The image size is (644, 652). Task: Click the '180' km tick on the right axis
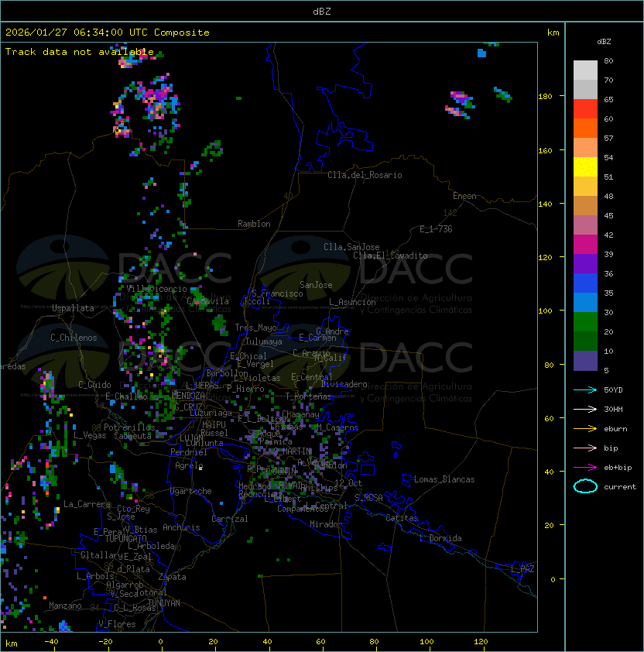tap(545, 97)
